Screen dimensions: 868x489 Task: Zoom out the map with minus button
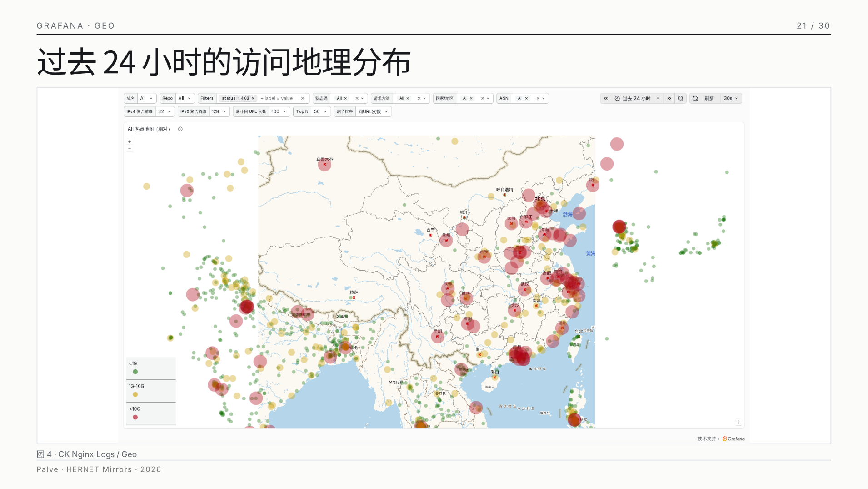click(x=130, y=148)
